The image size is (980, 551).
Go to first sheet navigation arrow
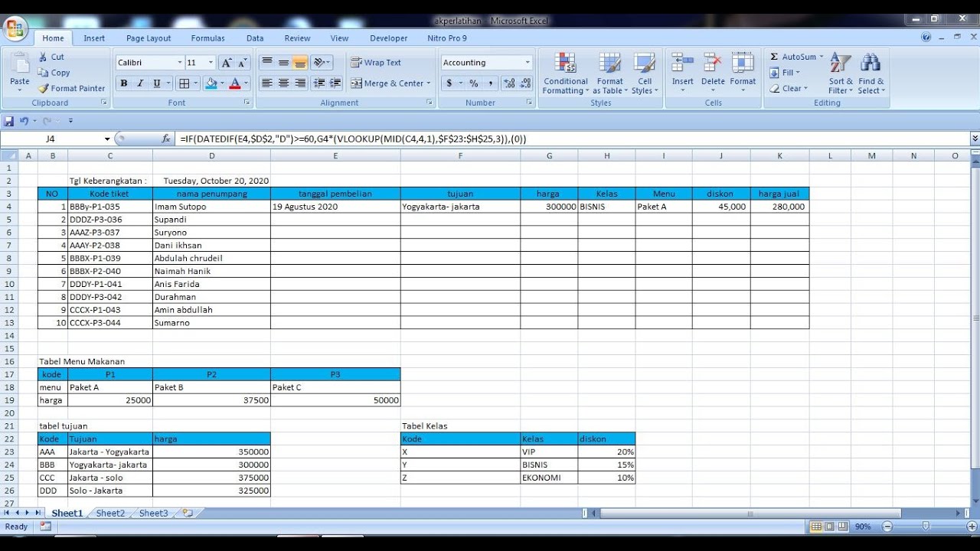pyautogui.click(x=6, y=513)
